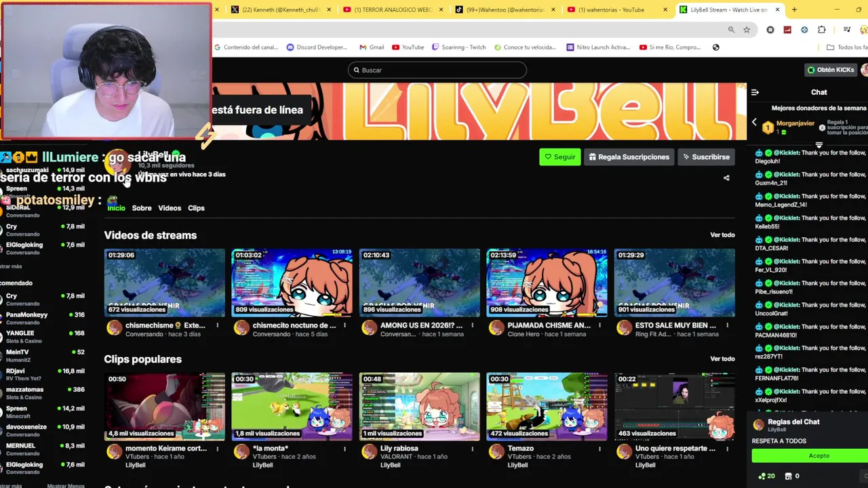The height and width of the screenshot is (488, 868).
Task: Open the red chart extension icon
Action: coord(787,30)
